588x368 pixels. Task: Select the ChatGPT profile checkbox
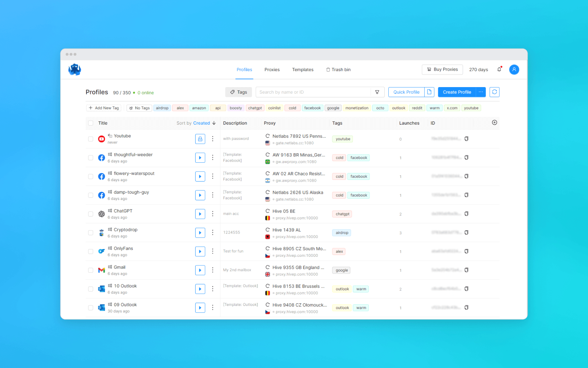tap(91, 214)
